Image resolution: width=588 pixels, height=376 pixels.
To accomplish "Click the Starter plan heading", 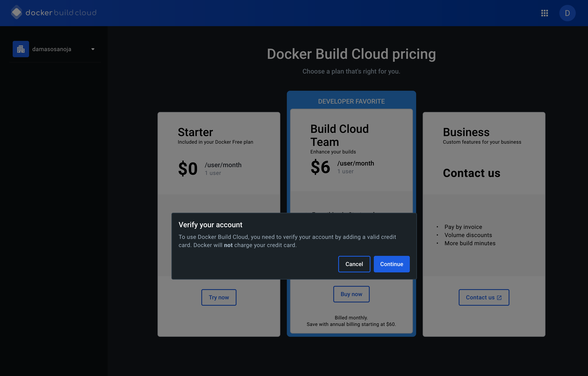I will 195,132.
